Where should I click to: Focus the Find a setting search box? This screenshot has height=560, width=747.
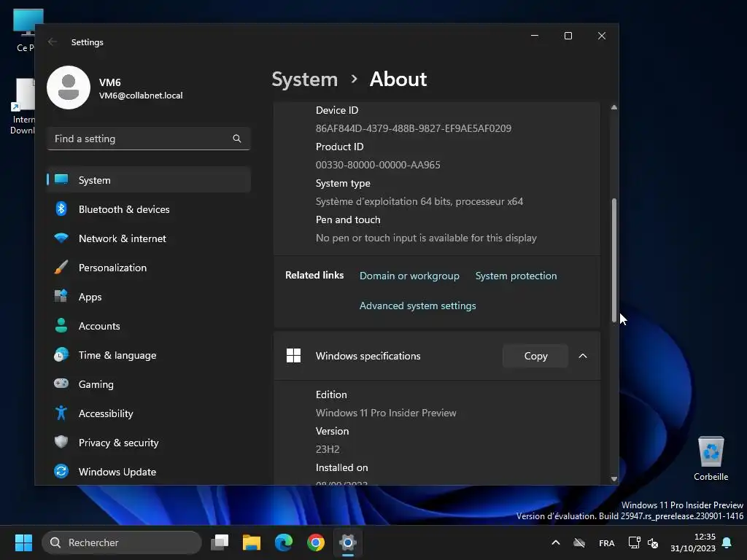point(149,139)
